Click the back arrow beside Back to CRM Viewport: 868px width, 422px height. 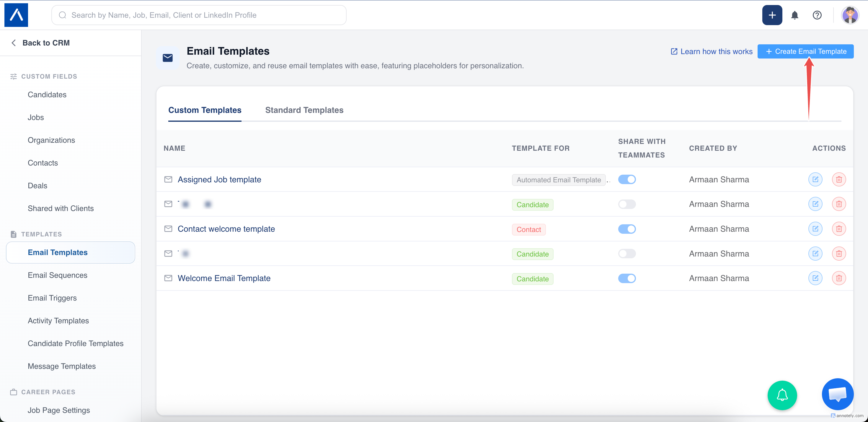14,43
